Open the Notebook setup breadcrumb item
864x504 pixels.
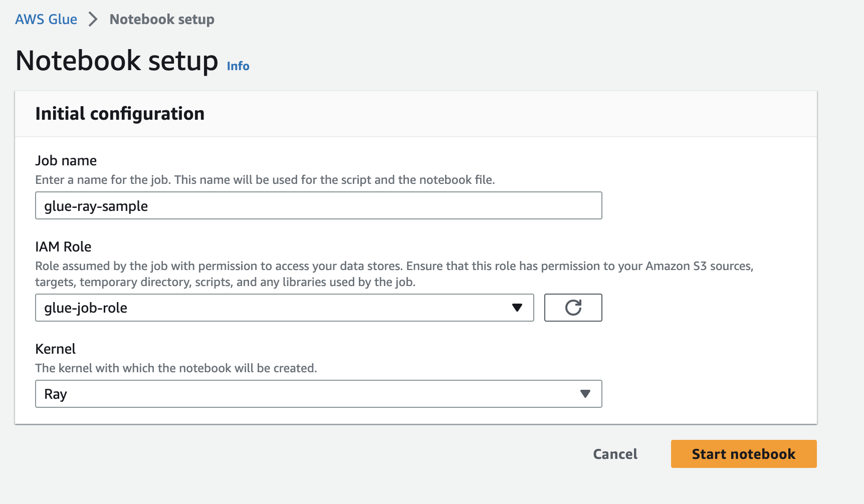(x=161, y=19)
